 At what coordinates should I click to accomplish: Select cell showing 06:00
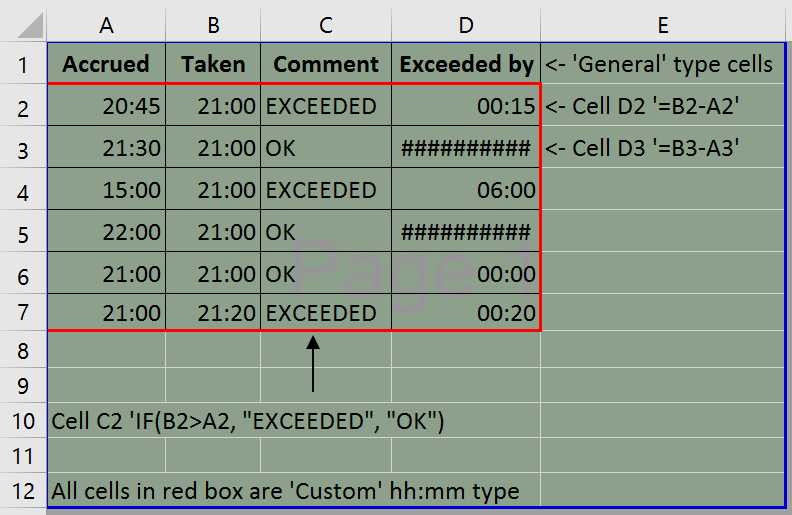466,189
